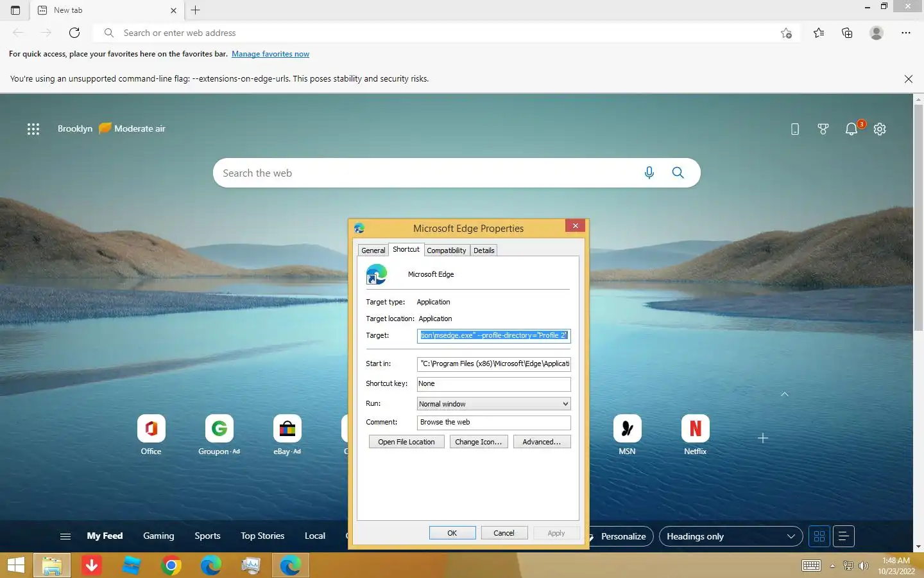Screen dimensions: 924x578
Task: Open Collections icon in the toolbar
Action: (847, 33)
